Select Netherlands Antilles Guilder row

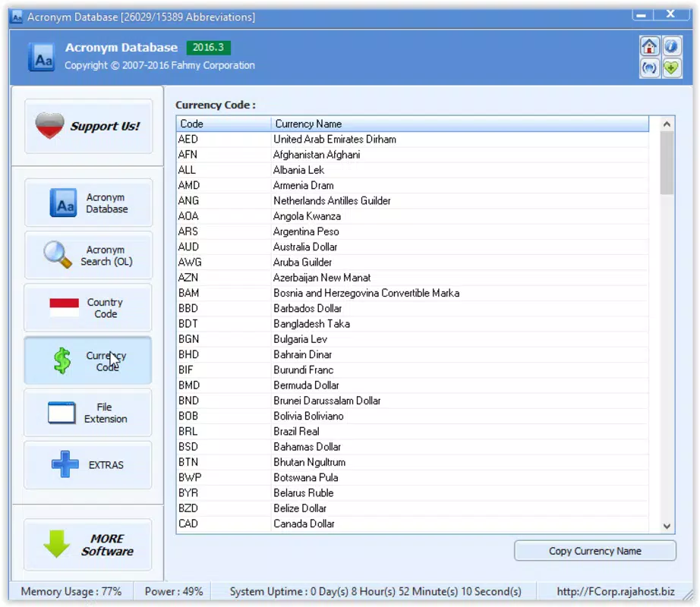point(412,201)
